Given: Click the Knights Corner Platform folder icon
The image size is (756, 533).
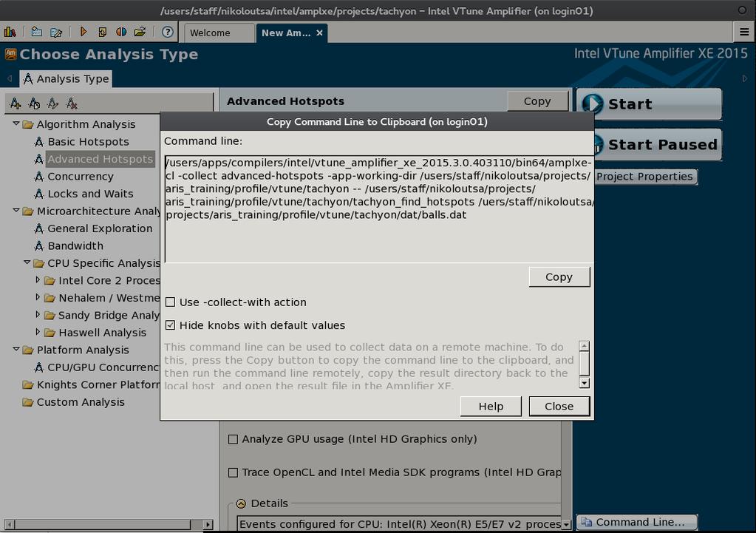Looking at the screenshot, I should click(x=28, y=385).
